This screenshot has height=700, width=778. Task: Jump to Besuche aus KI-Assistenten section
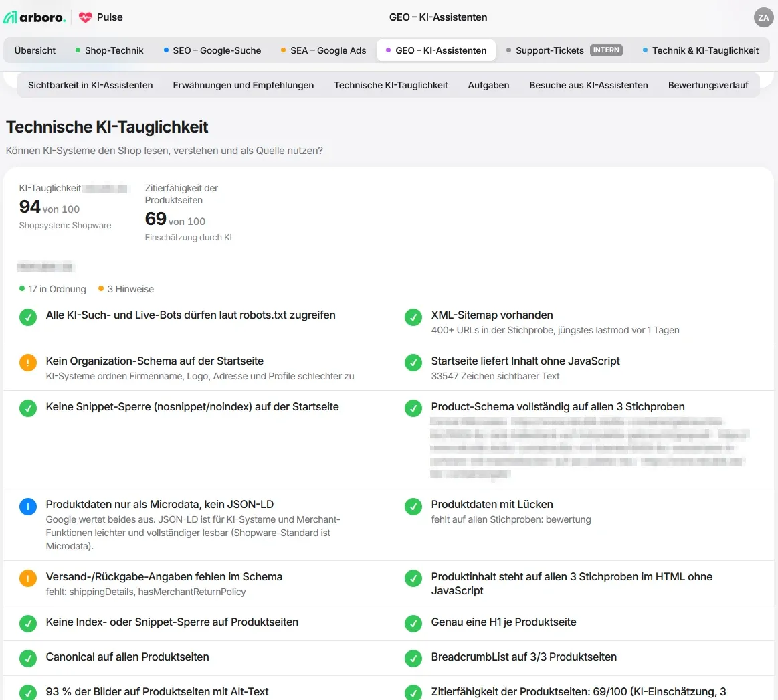[589, 85]
